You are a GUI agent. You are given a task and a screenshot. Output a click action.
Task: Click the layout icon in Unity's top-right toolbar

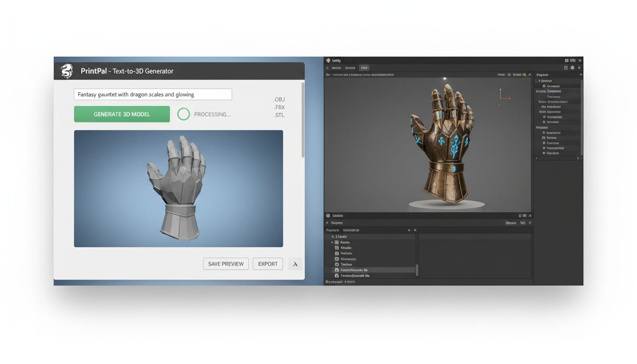coord(565,68)
